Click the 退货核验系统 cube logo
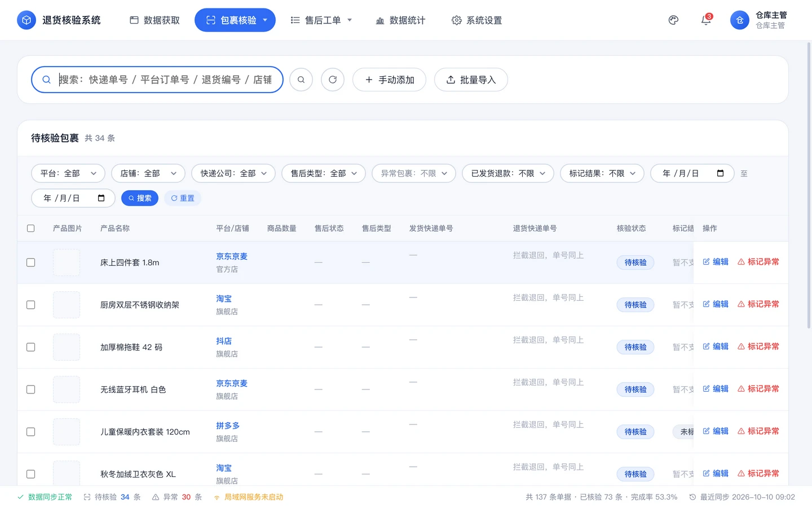 (x=26, y=20)
